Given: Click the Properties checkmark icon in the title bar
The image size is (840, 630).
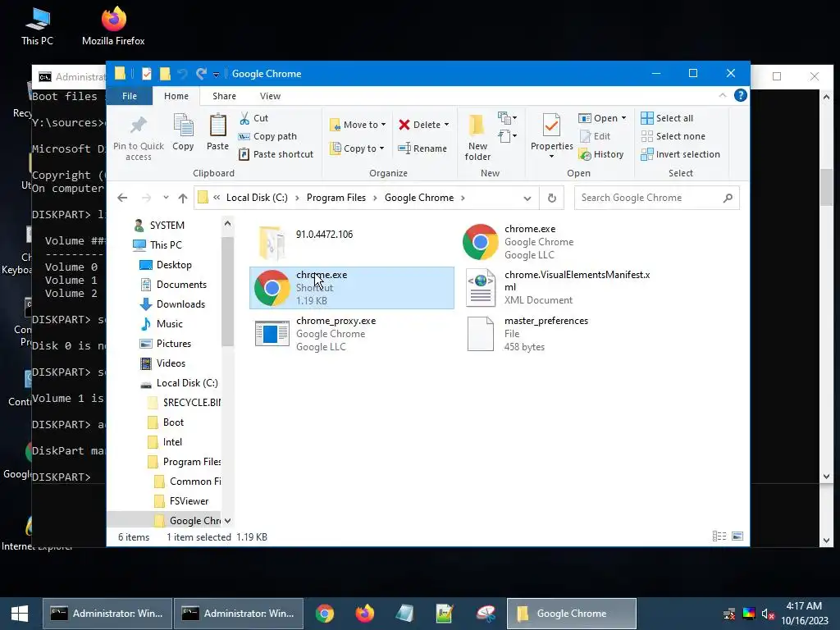Looking at the screenshot, I should [x=147, y=73].
